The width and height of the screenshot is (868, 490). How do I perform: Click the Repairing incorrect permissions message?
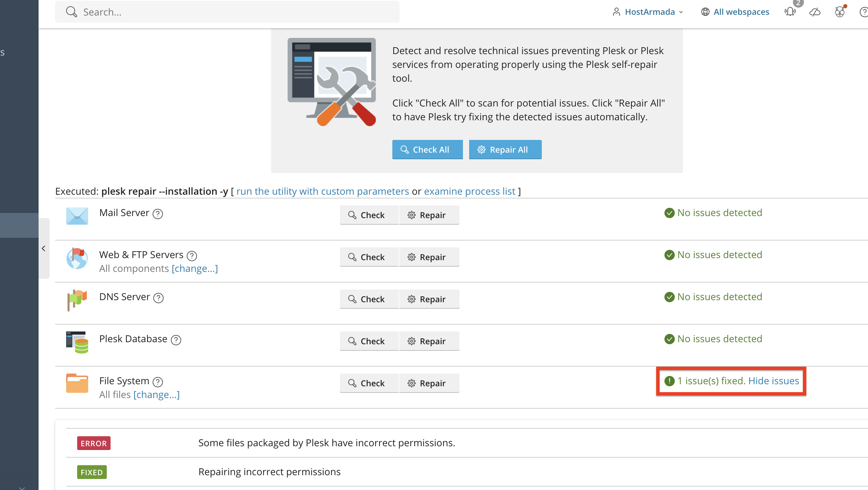(269, 472)
